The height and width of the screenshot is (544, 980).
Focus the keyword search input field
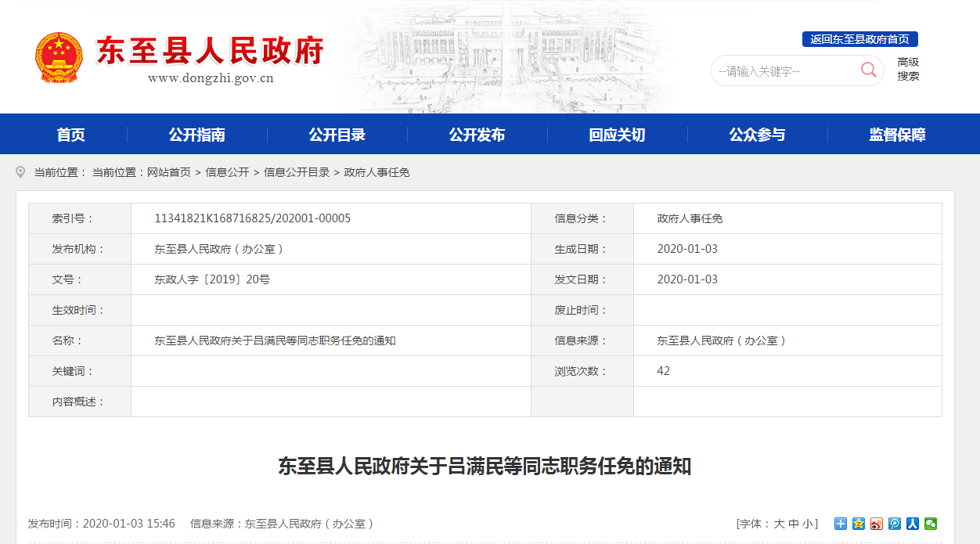coord(787,70)
